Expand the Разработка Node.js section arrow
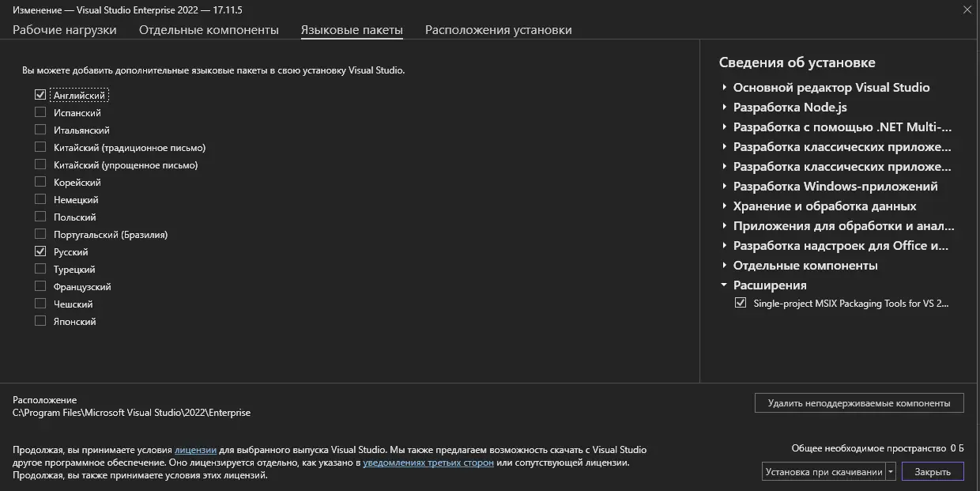Viewport: 980px width, 491px height. pos(724,108)
